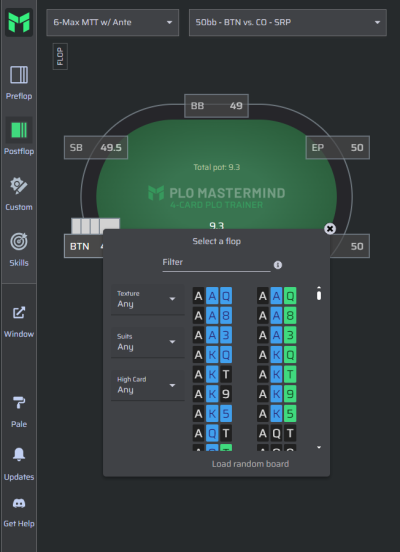Choose right column flop A A 3 with green 3
This screenshot has height=552, width=400.
tap(276, 335)
